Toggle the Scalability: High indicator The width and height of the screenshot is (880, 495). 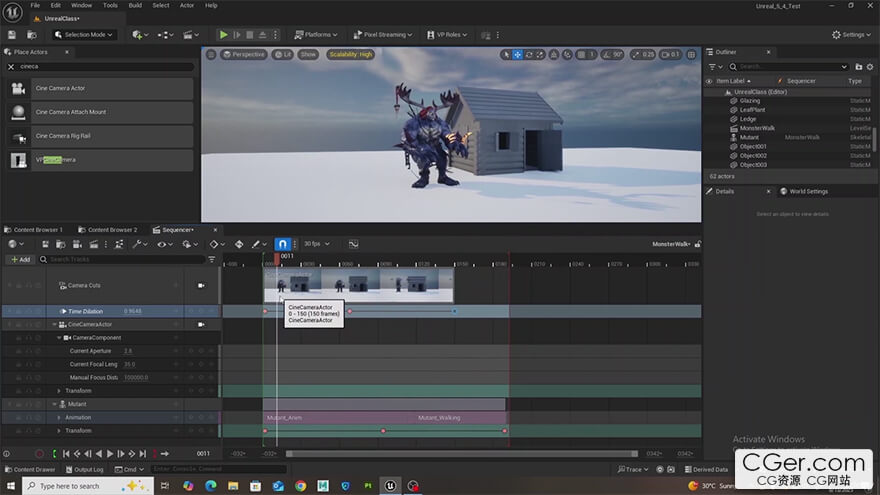(350, 54)
